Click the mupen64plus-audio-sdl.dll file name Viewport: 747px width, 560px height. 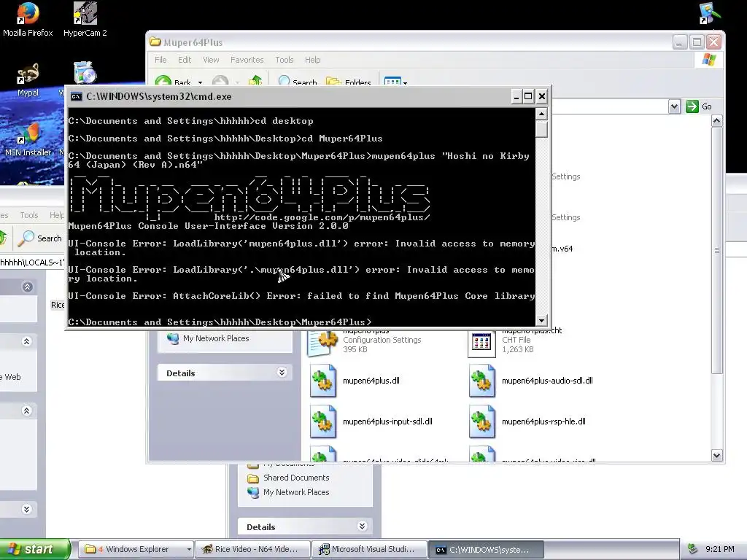point(547,381)
